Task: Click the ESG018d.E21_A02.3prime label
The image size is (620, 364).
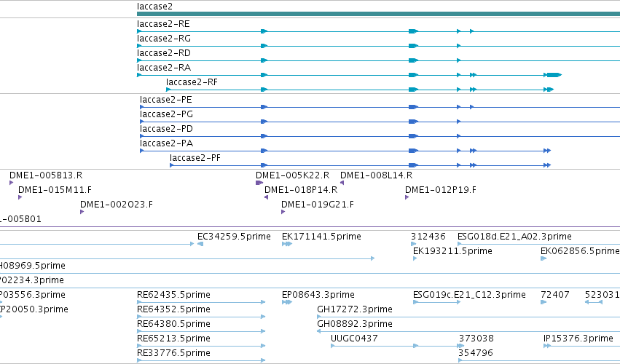Action: coord(514,237)
